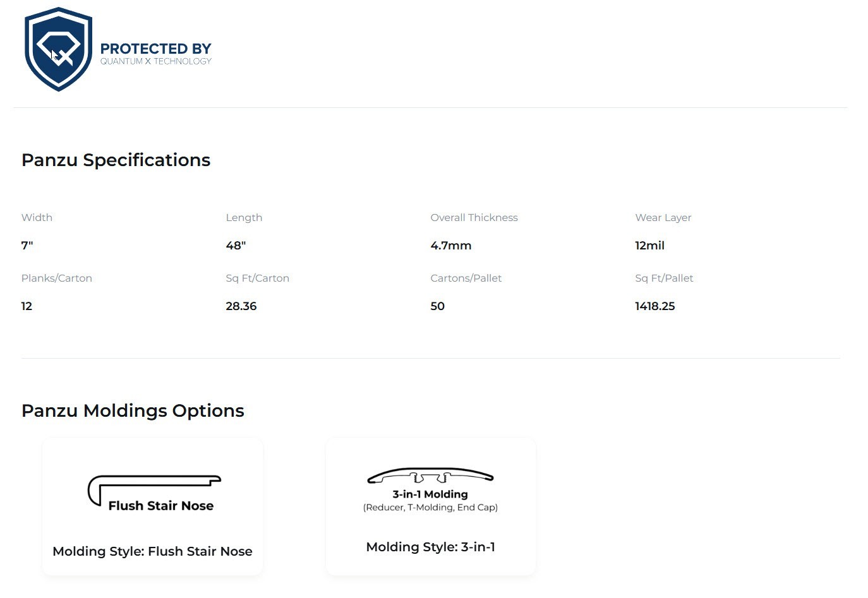
Task: Open the Molding Style: 3-in-1 card
Action: [x=430, y=506]
